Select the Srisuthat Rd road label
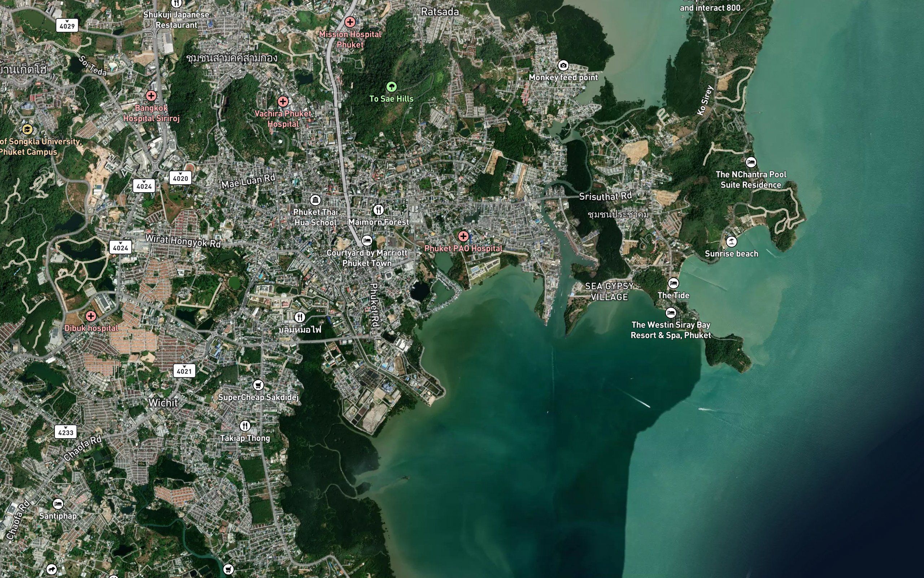 tap(606, 196)
